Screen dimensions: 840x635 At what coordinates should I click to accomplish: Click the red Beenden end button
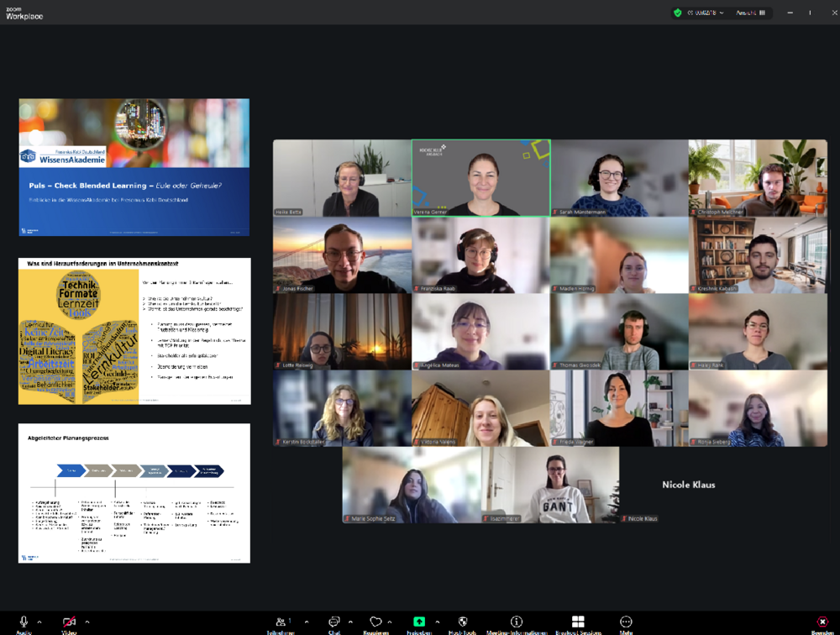tap(822, 622)
